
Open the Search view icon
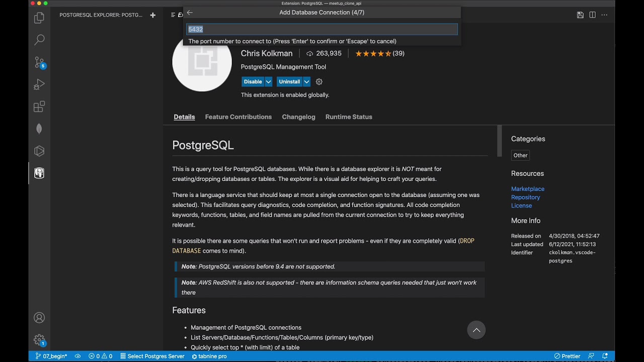click(x=39, y=40)
